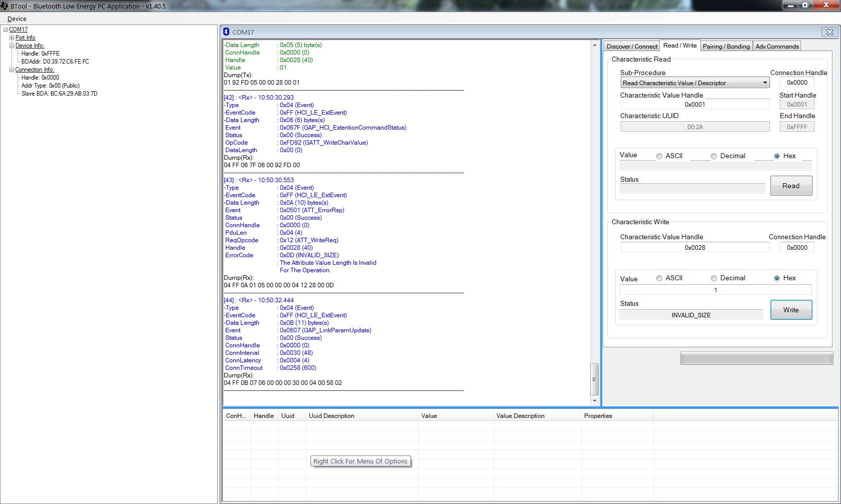
Task: Click the ErrorCode 0x0D (INVALID_SIZE) log line
Action: click(282, 255)
